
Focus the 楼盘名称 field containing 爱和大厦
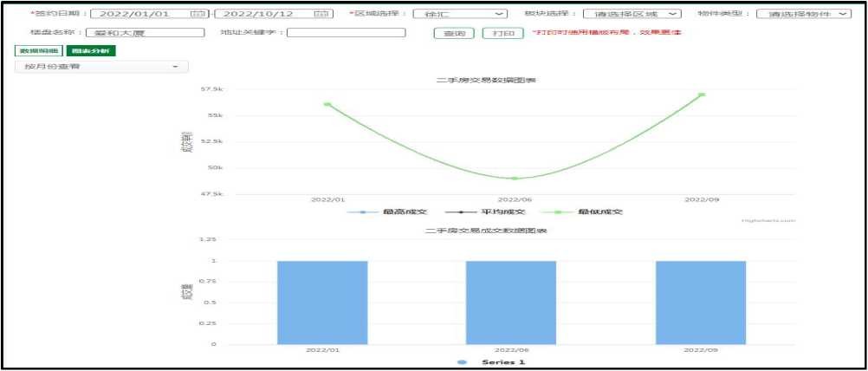click(x=145, y=33)
